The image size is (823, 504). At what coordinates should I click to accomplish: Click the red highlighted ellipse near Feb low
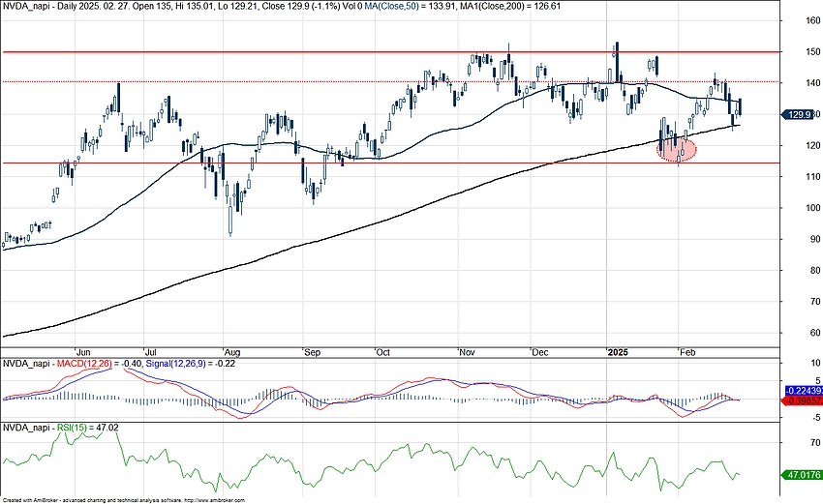click(x=677, y=149)
